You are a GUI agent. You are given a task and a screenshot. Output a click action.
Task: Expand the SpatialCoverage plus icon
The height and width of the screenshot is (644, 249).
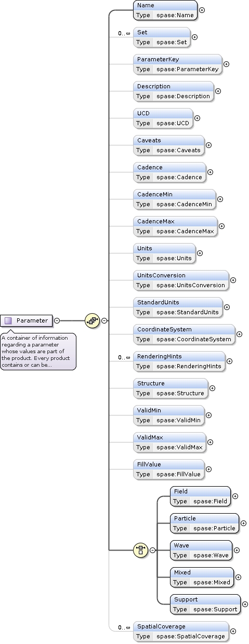[x=233, y=631]
